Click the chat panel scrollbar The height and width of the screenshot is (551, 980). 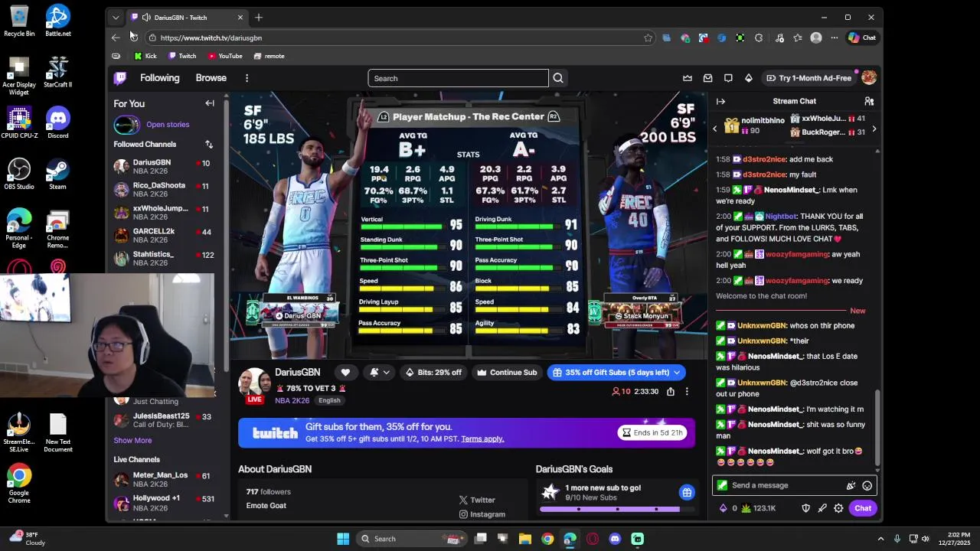[877, 429]
